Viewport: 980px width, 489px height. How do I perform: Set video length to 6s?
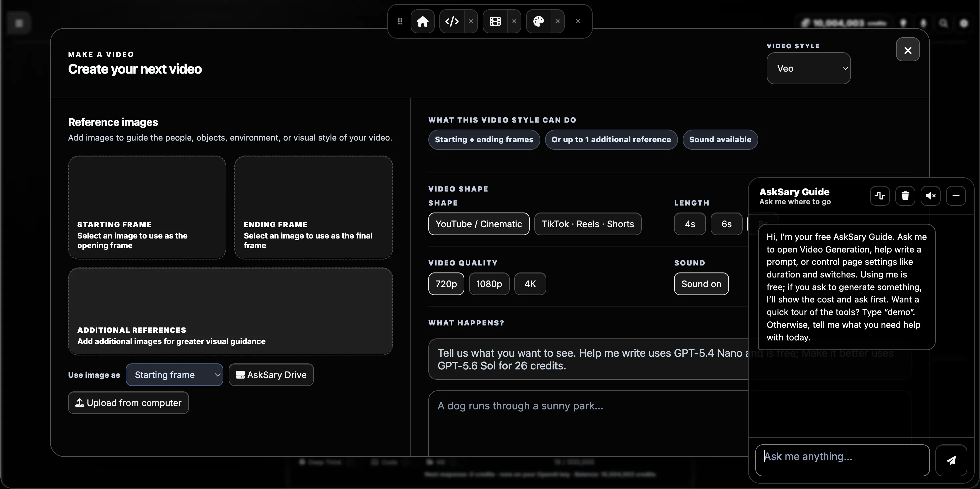[726, 224]
